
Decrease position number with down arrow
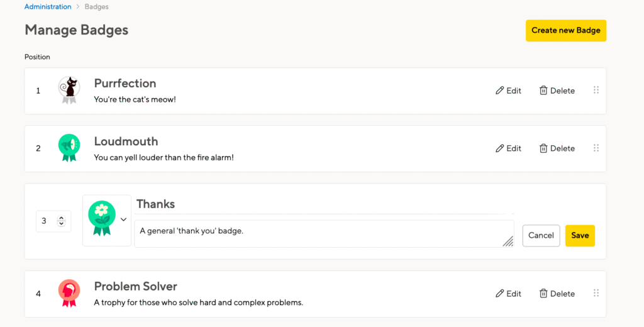coord(61,224)
